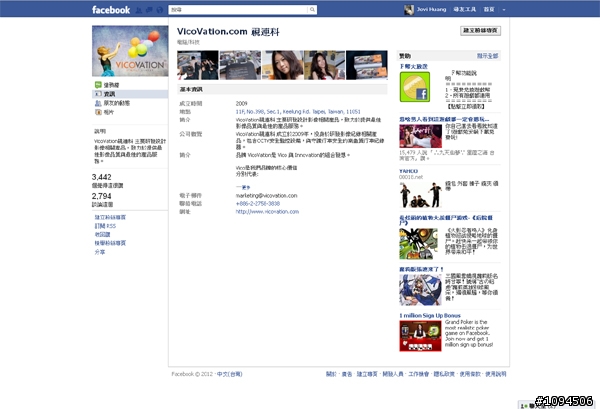
Task: Open notifications globe icon in top bar
Action: pos(160,10)
